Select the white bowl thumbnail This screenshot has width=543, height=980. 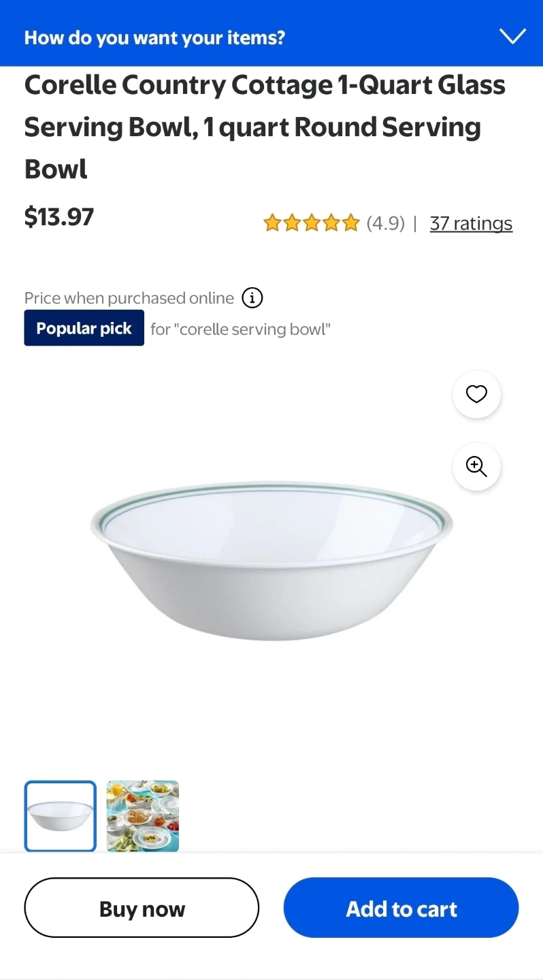61,816
